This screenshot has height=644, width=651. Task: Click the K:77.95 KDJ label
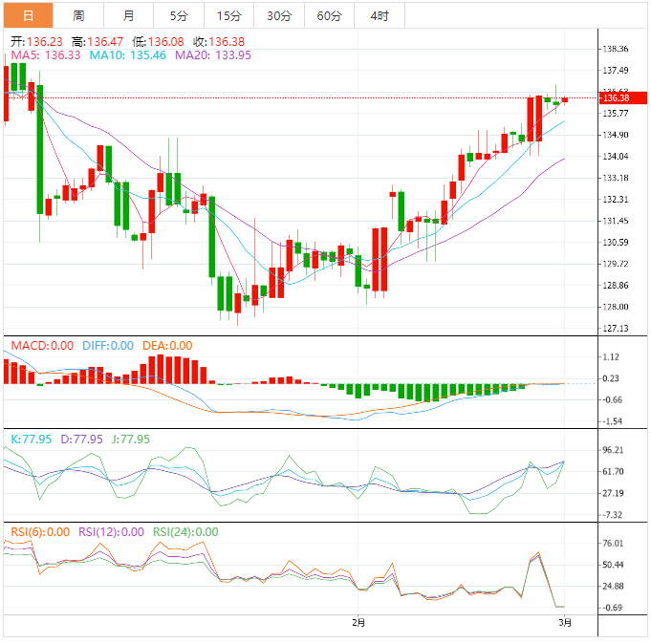tap(32, 439)
